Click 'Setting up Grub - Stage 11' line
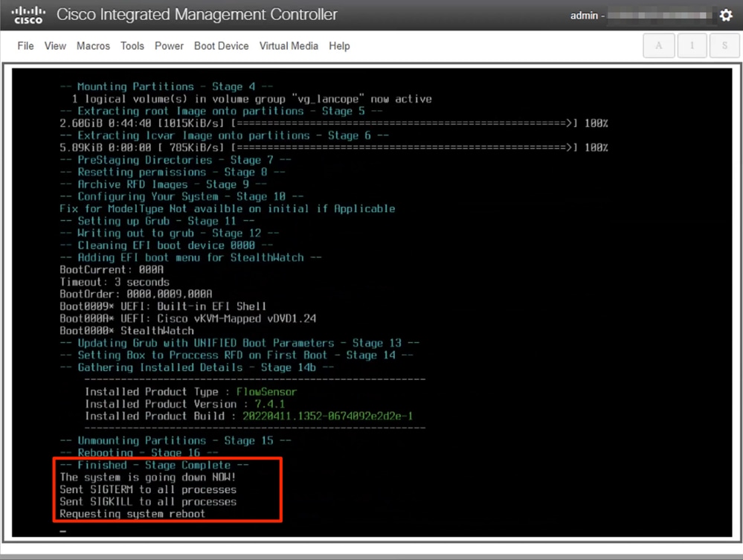 click(x=158, y=222)
